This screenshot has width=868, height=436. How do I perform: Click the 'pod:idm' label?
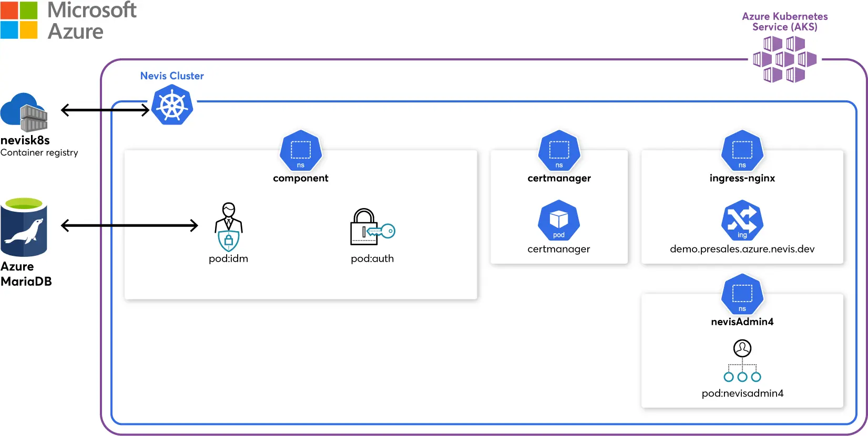coord(228,258)
